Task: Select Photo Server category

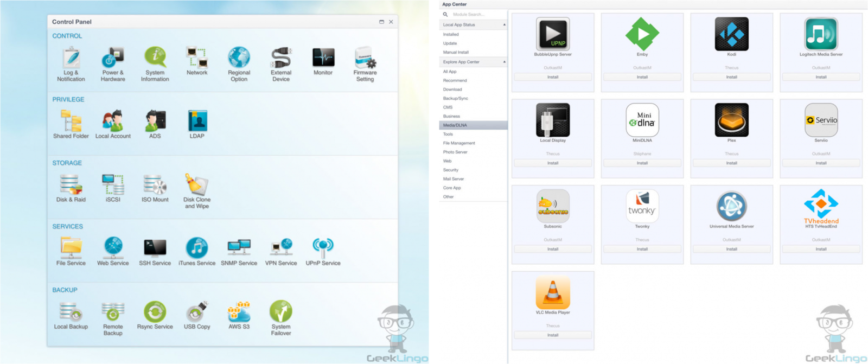Action: [x=455, y=152]
